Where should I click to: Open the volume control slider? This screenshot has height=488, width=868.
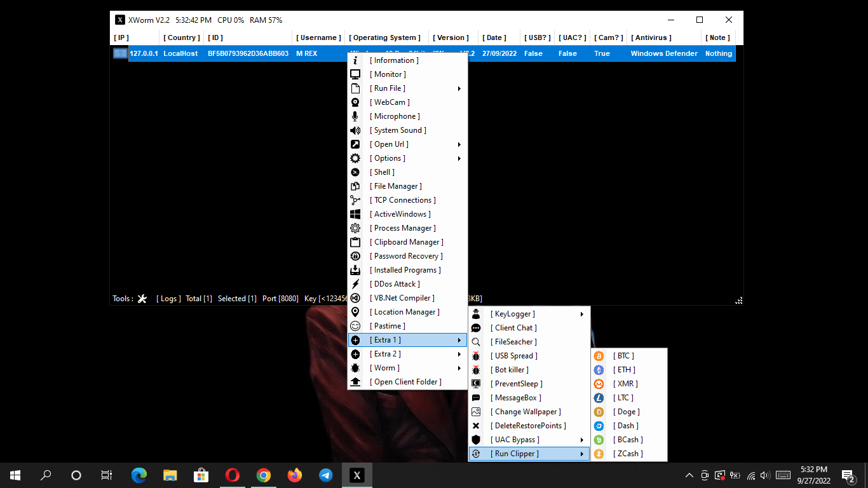coord(766,475)
